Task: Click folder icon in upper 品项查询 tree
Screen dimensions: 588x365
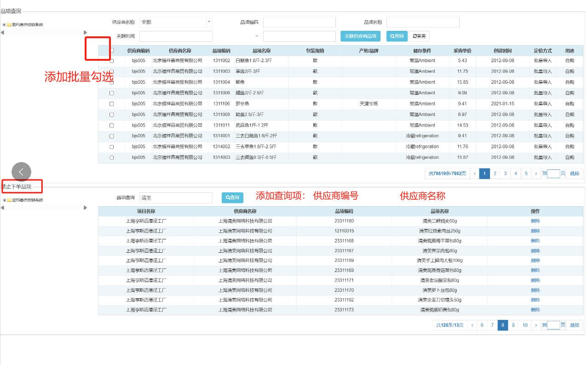Action: click(x=9, y=24)
